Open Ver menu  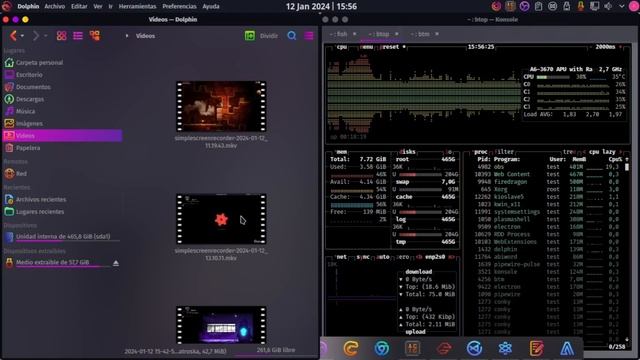pos(98,7)
